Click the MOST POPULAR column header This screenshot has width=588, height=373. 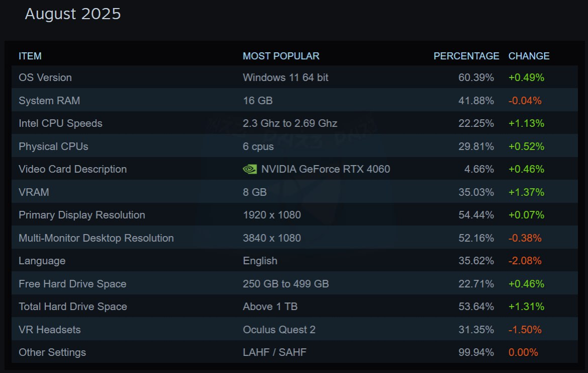(x=281, y=56)
